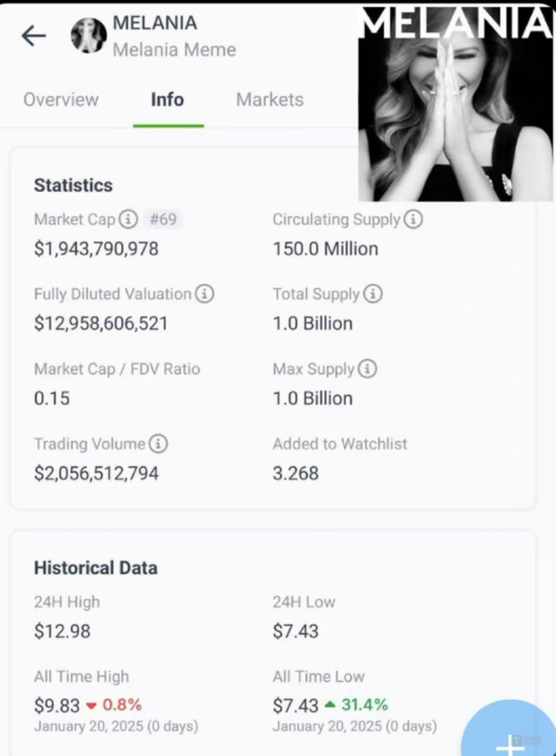Tap the red 0.8% change indicator
This screenshot has height=756, width=556.
tap(122, 705)
